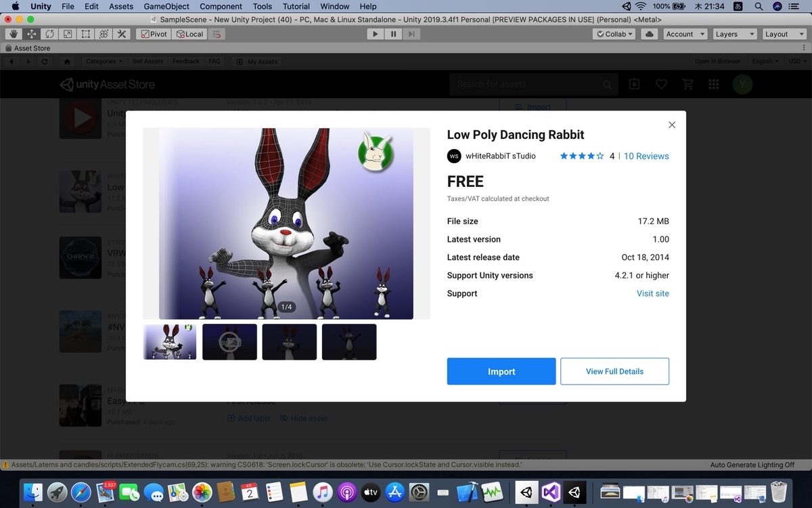Viewport: 812px width, 508px height.
Task: Select the third preview thumbnail
Action: click(289, 342)
